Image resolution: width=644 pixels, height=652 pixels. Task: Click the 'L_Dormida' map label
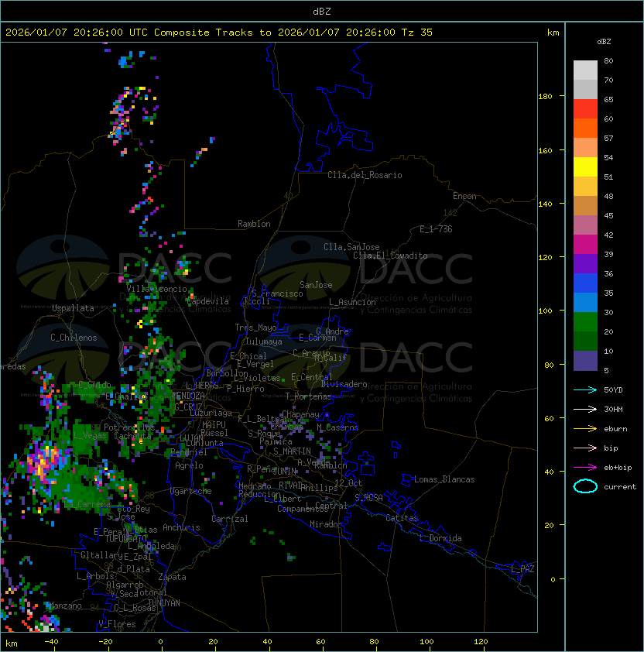click(440, 538)
